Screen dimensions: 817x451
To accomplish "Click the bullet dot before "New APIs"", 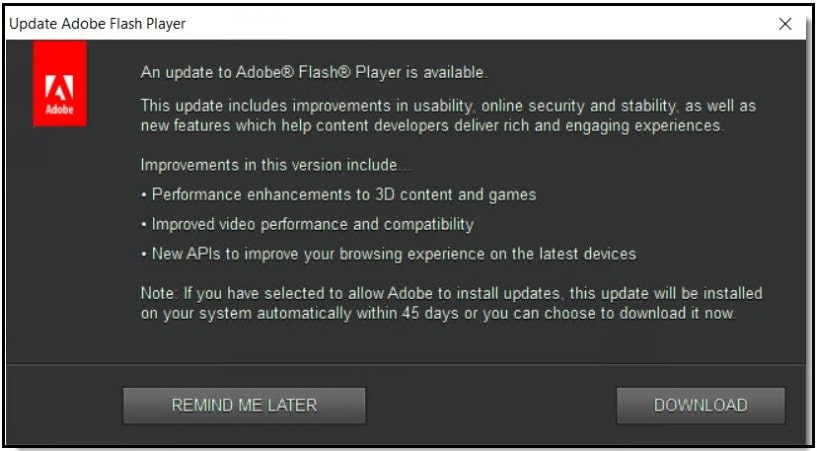I will 144,255.
